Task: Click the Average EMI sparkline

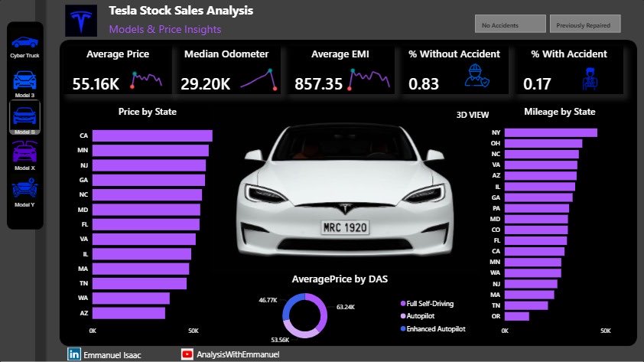Action: click(x=369, y=80)
